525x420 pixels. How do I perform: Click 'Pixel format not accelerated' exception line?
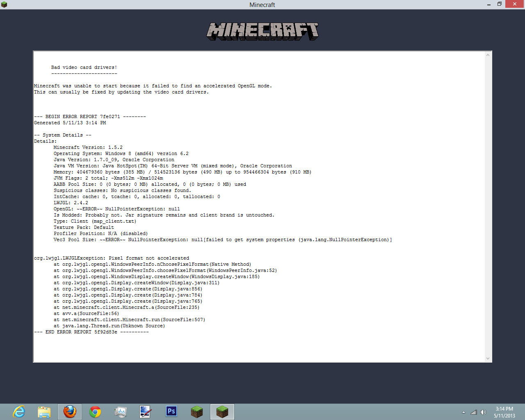click(x=112, y=258)
